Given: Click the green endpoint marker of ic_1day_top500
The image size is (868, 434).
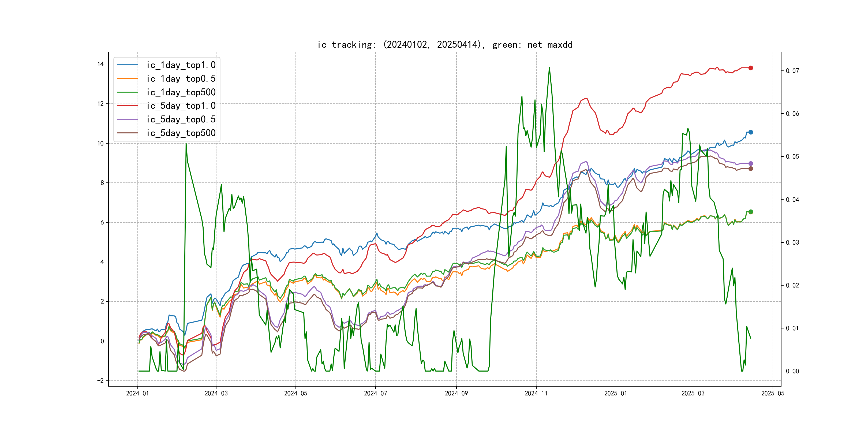Looking at the screenshot, I should click(750, 212).
